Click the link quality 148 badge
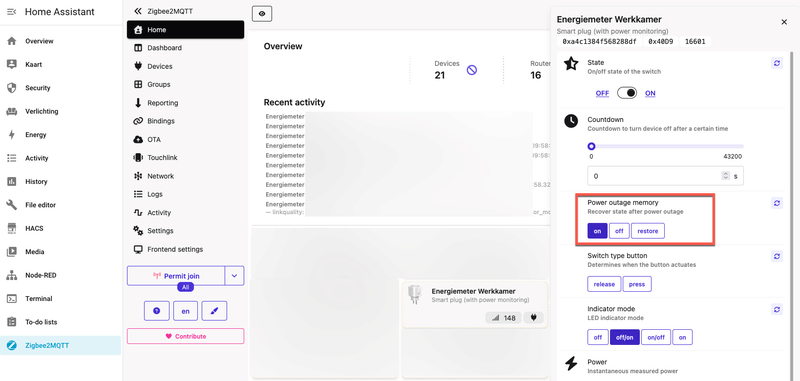This screenshot has width=800, height=381. [x=503, y=318]
